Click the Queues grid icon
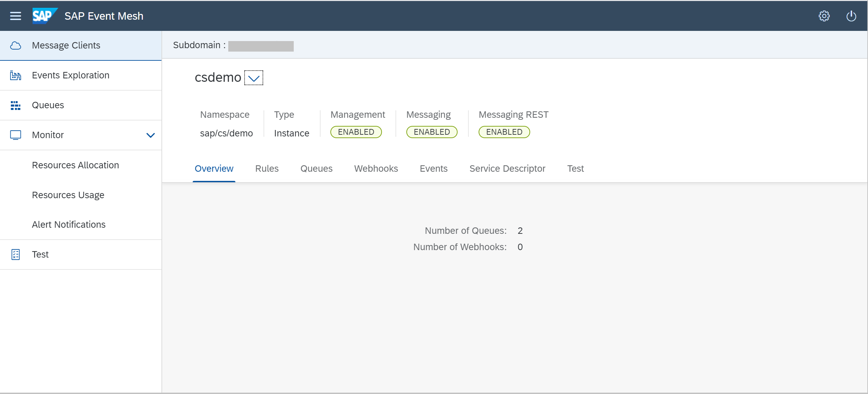 [16, 105]
